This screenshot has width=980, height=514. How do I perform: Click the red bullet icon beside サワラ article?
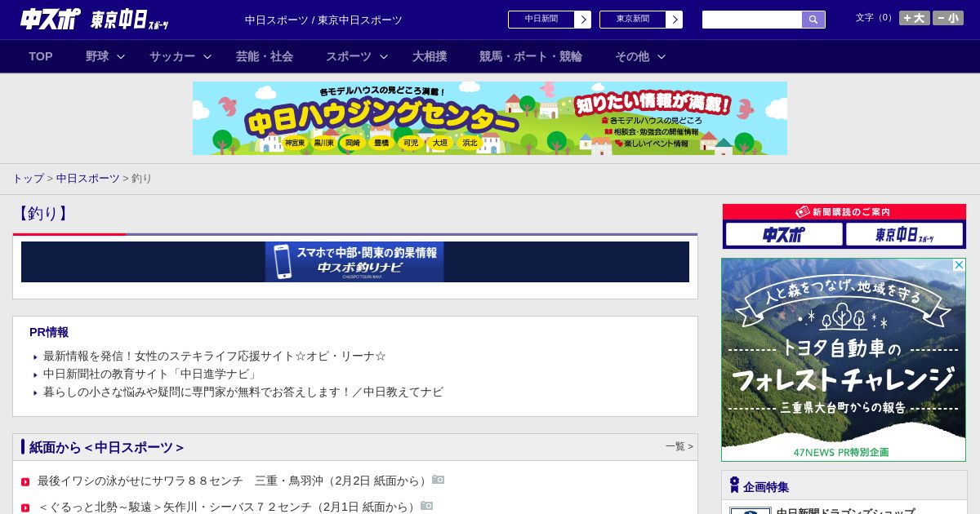coord(25,482)
